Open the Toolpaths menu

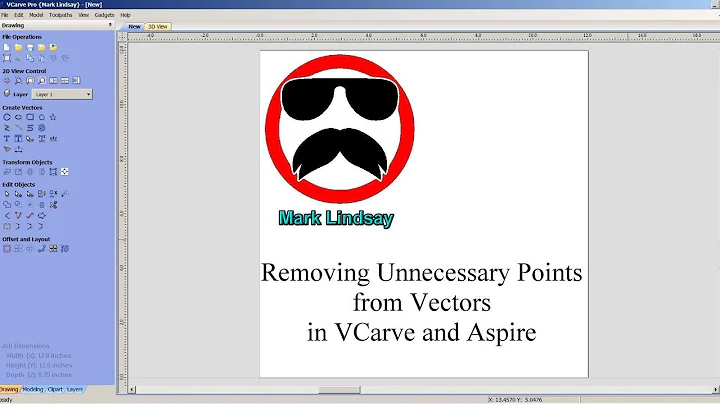(61, 15)
